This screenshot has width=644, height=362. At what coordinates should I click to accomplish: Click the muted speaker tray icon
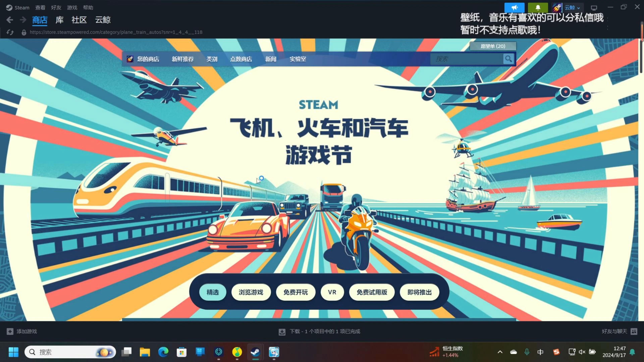click(582, 352)
